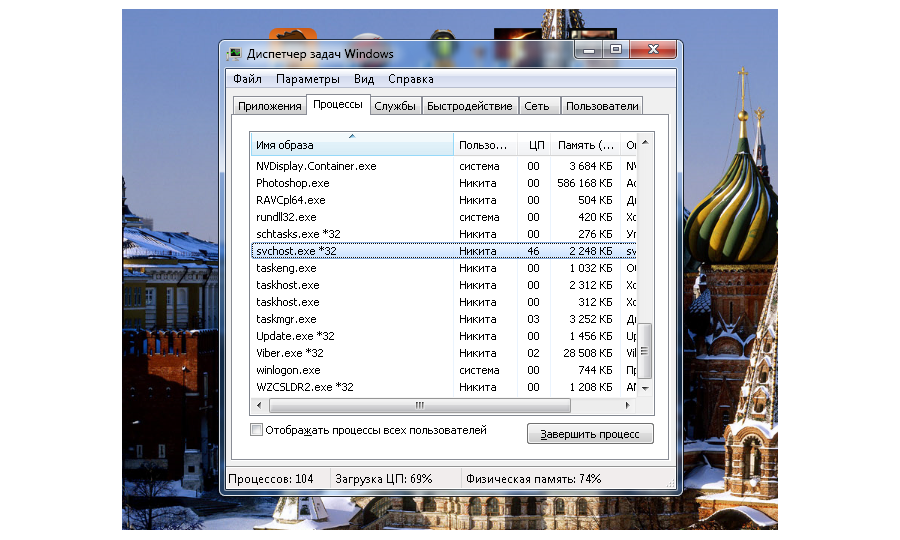900x540 pixels.
Task: Select the winlogon.exe process
Action: pos(444,370)
